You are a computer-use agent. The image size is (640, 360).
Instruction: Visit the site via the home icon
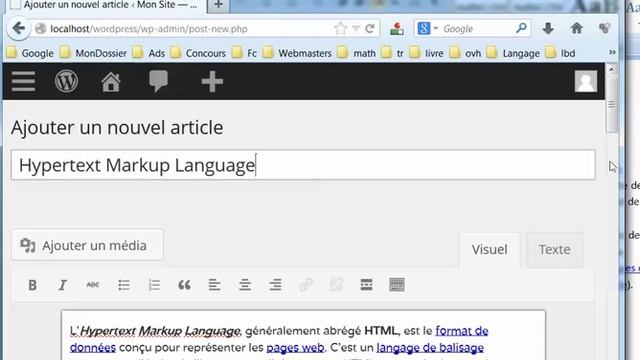pyautogui.click(x=111, y=82)
